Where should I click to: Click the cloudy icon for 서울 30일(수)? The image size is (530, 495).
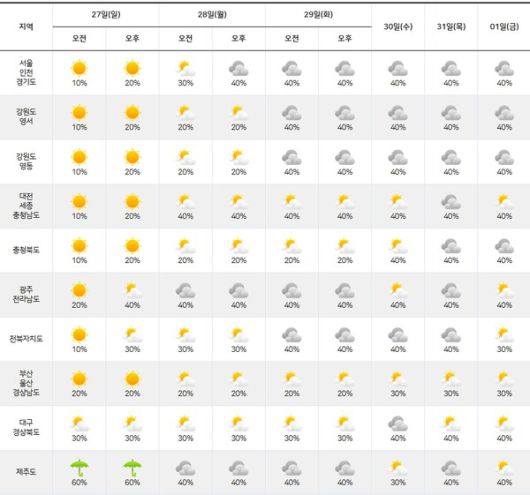[398, 69]
